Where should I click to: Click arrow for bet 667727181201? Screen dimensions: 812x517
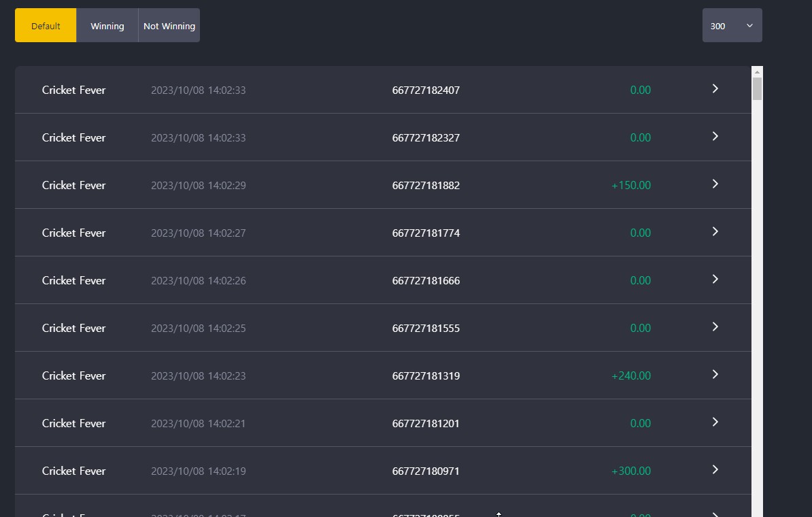[x=715, y=422]
